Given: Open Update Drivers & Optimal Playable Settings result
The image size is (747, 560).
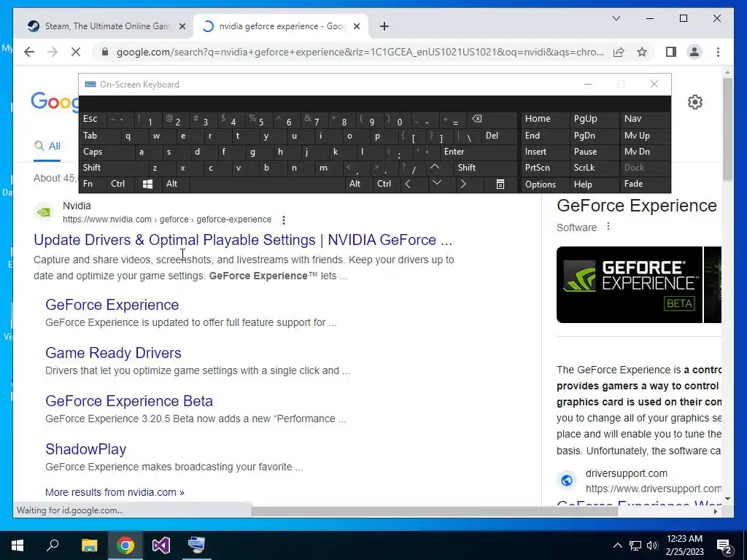Looking at the screenshot, I should tap(242, 240).
